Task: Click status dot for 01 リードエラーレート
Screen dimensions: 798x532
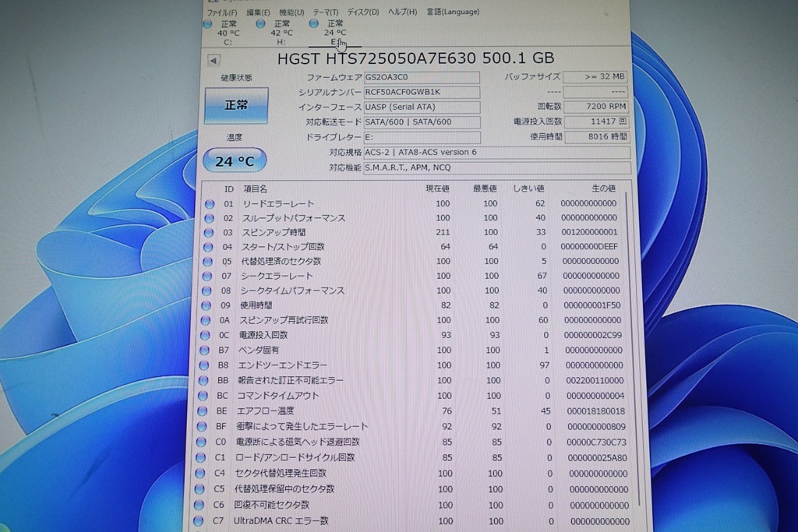Action: click(x=209, y=204)
